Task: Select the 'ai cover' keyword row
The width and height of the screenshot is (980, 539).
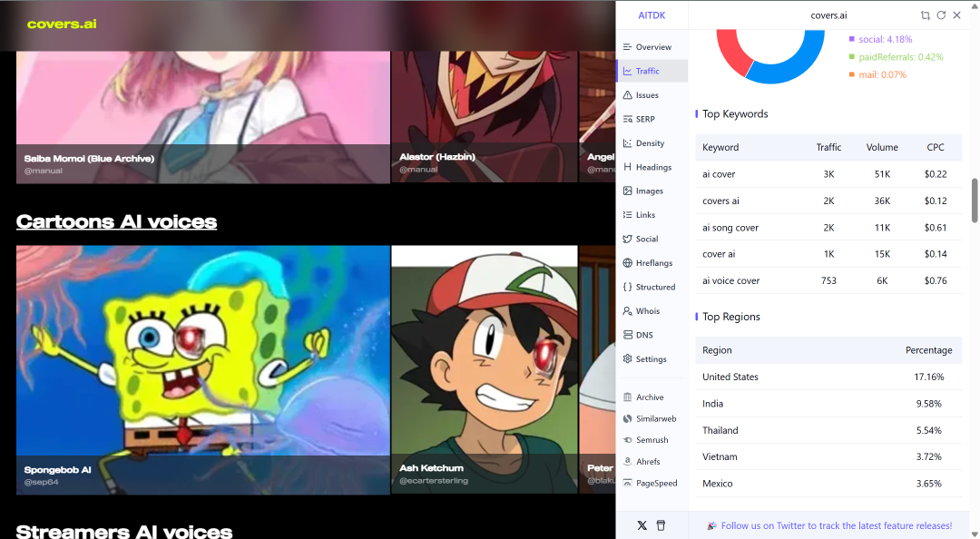Action: point(828,174)
